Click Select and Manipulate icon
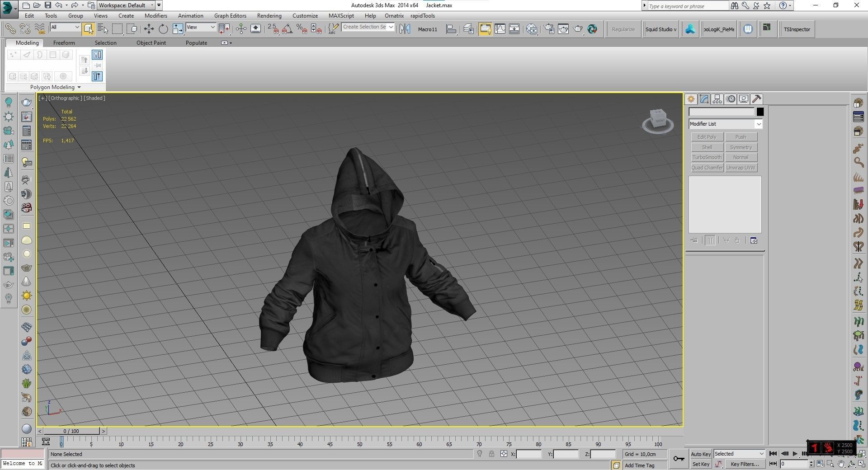 (x=241, y=29)
